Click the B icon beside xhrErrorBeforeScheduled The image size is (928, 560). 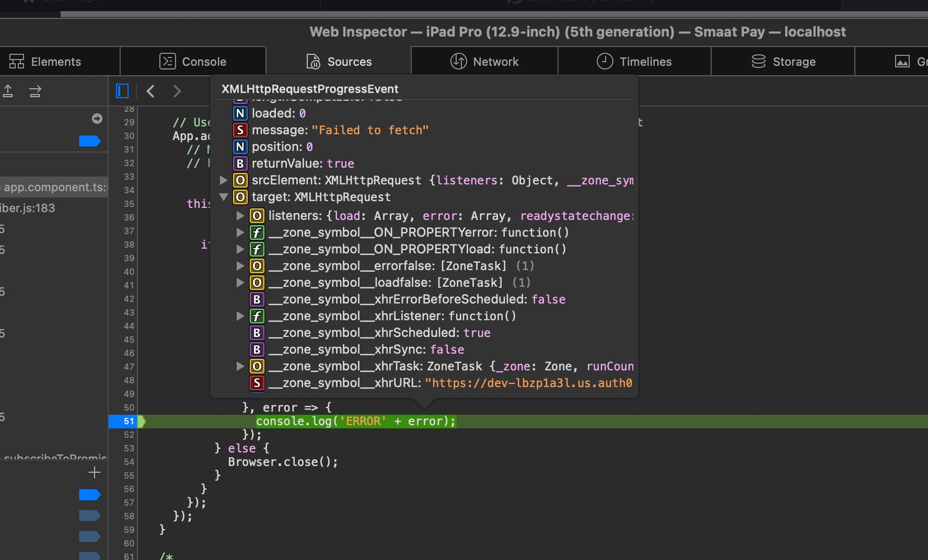(x=257, y=299)
